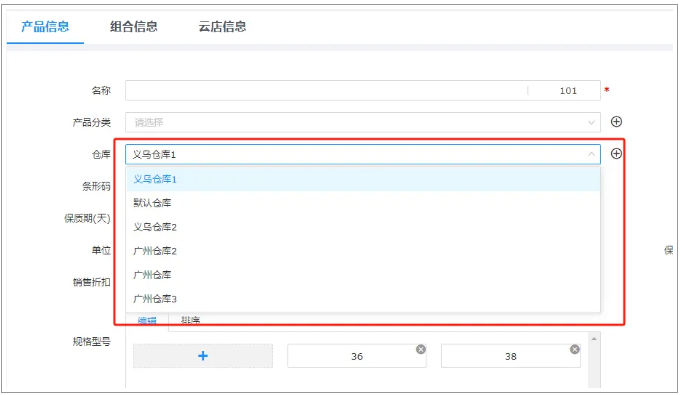Click the plus icon beside 产品分类
This screenshot has width=682, height=395.
coord(616,122)
